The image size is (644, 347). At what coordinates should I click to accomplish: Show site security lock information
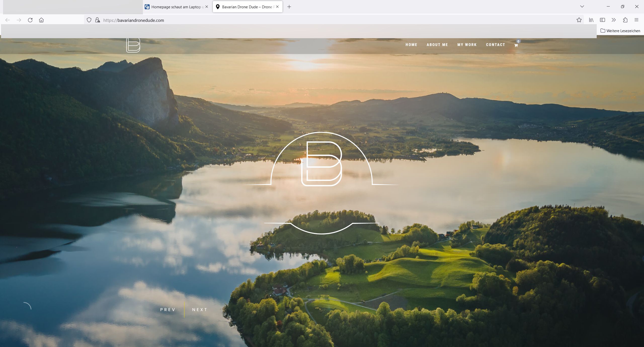[x=97, y=20]
